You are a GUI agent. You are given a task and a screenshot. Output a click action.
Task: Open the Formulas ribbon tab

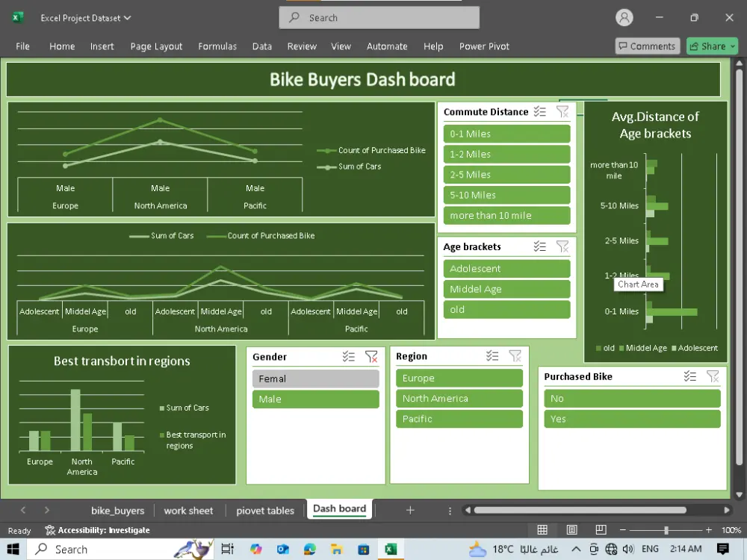point(217,46)
